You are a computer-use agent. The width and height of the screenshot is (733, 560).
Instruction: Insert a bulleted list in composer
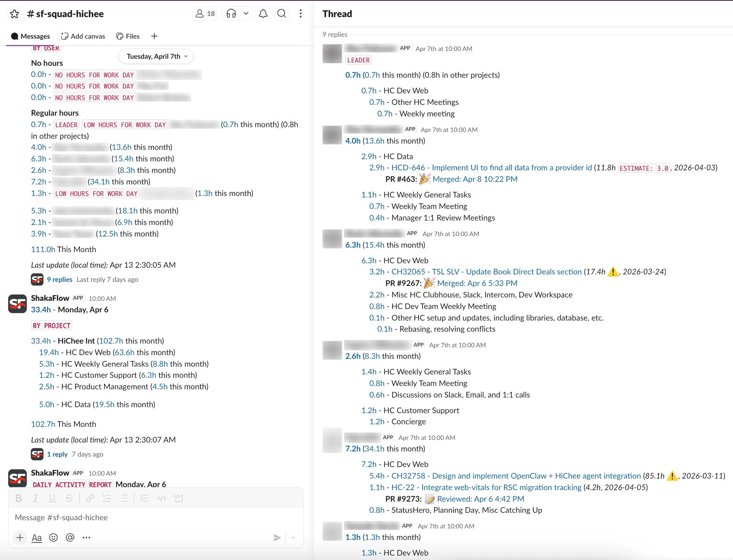pyautogui.click(x=124, y=498)
